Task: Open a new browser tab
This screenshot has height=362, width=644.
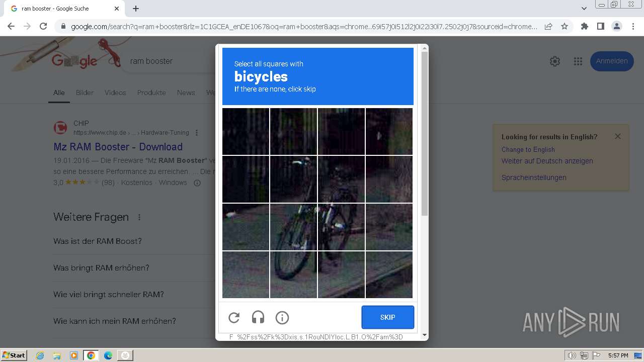Action: click(136, 9)
